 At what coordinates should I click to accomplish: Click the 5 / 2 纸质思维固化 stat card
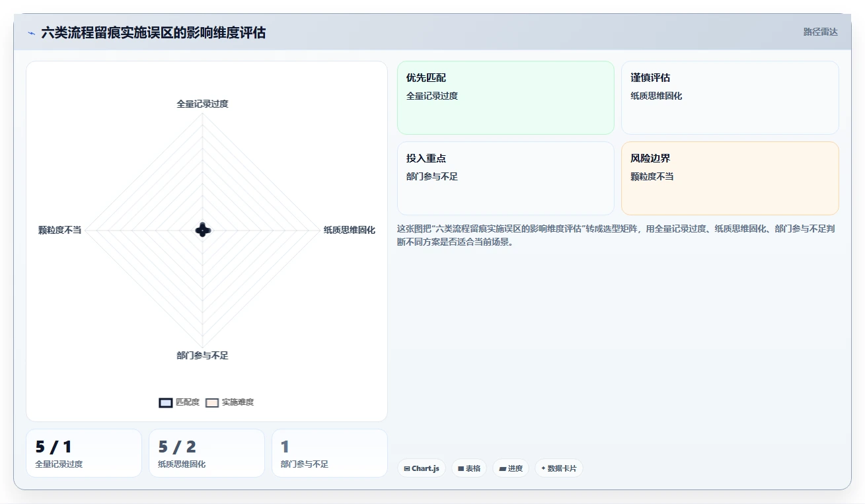click(x=207, y=453)
